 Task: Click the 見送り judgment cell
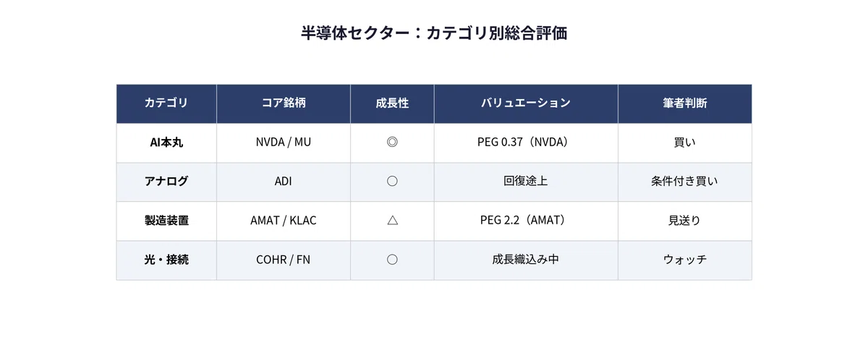684,221
